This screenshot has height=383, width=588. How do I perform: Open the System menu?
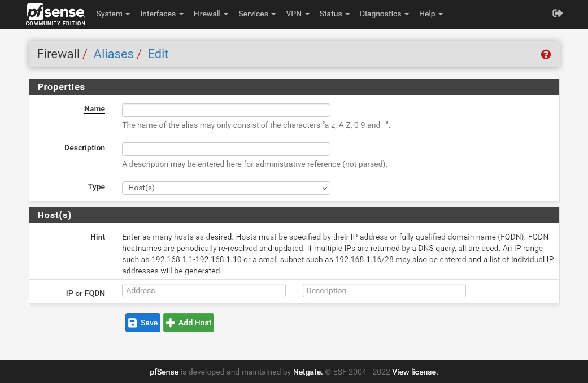[113, 14]
